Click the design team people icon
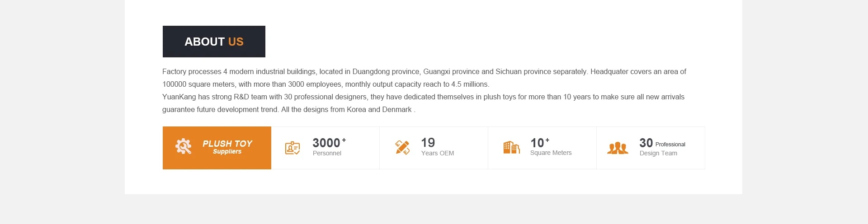The width and height of the screenshot is (868, 224). 618,148
